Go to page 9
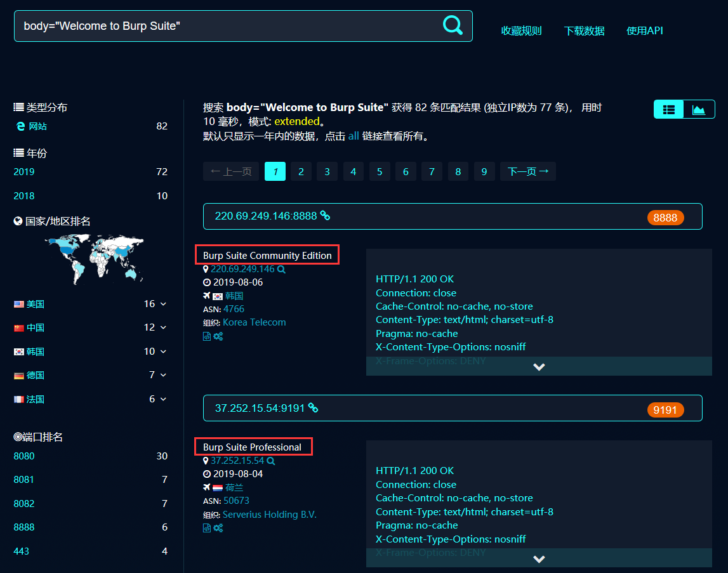Viewport: 728px width, 573px height. tap(484, 172)
